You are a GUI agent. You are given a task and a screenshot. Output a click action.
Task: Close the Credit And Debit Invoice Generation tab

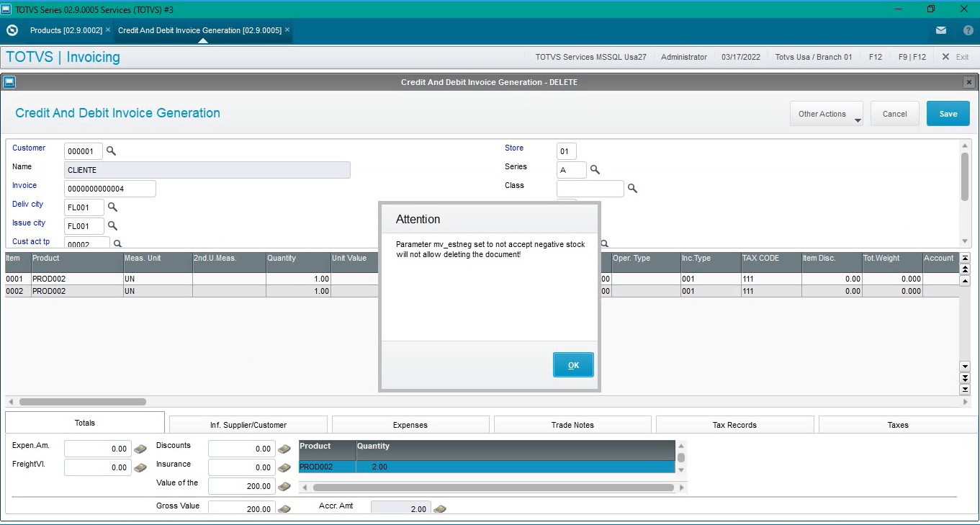287,30
